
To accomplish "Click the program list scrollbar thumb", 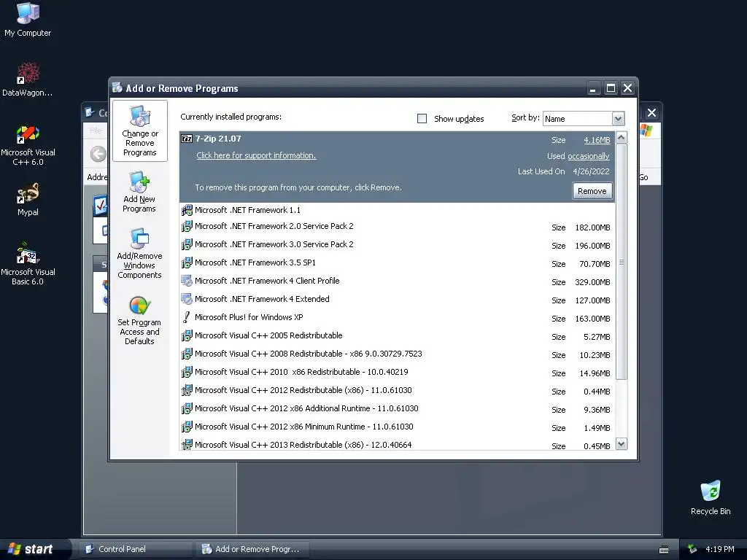I will (622, 262).
